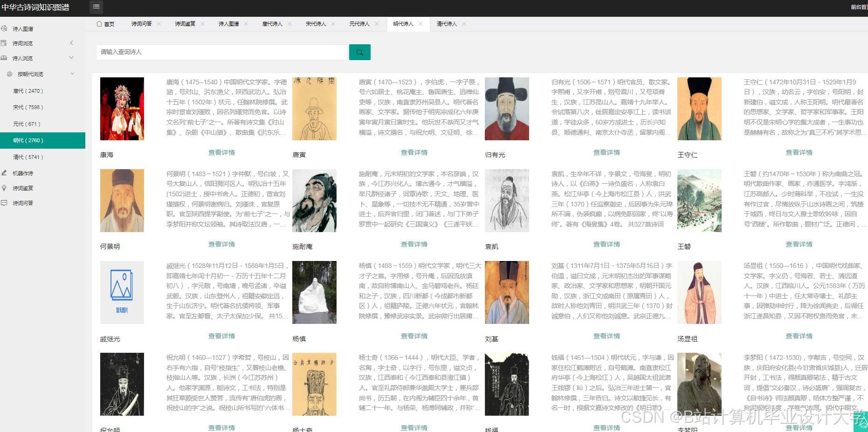Collapse the 按朝代浏览 tree chevron
Image resolution: width=868 pixels, height=432 pixels.
pyautogui.click(x=72, y=73)
